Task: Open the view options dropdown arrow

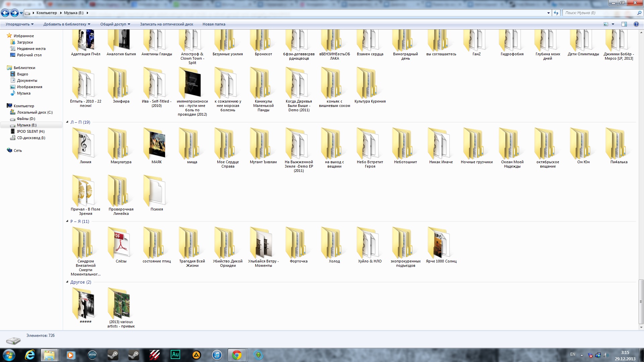Action: pos(613,24)
